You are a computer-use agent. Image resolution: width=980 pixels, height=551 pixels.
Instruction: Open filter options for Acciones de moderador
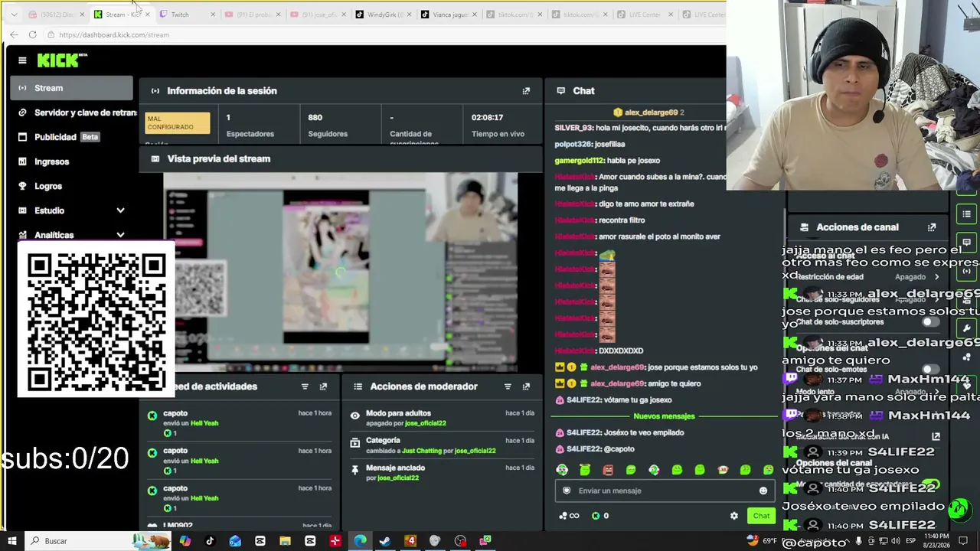pos(508,386)
